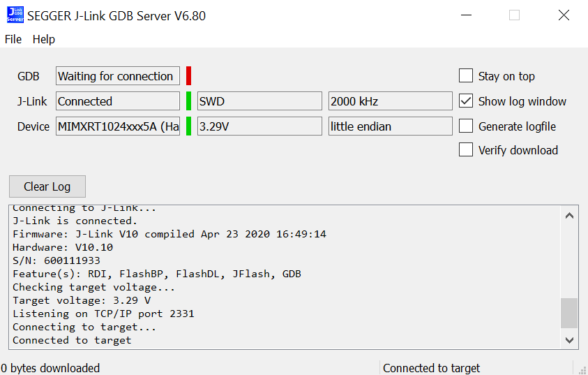Enable the Stay on top checkbox
Image resolution: width=588 pixels, height=375 pixels.
pyautogui.click(x=466, y=76)
